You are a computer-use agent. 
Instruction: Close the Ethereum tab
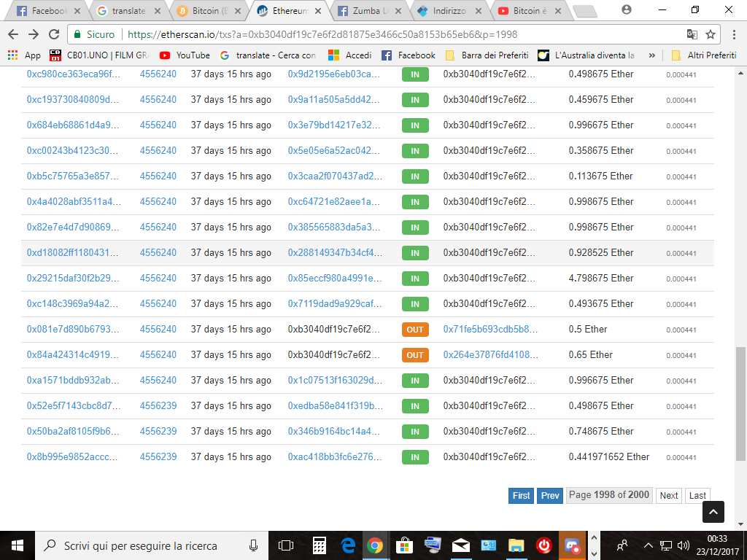coord(318,10)
